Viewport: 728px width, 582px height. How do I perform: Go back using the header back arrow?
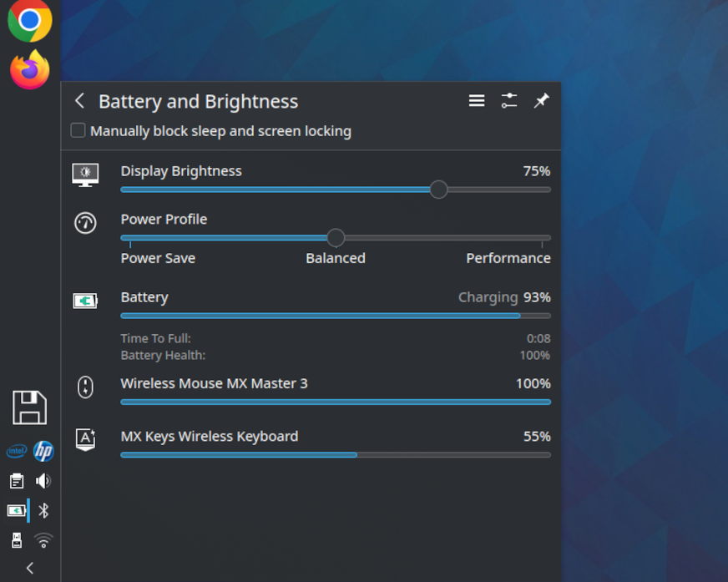click(79, 100)
